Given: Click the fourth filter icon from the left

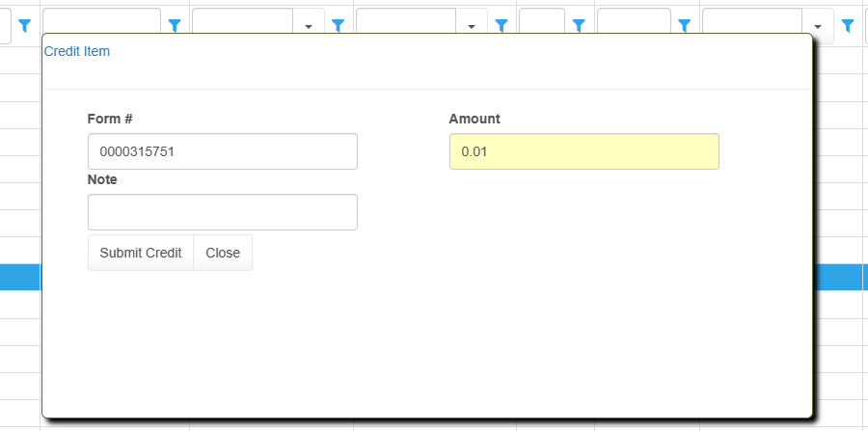Looking at the screenshot, I should 502,26.
